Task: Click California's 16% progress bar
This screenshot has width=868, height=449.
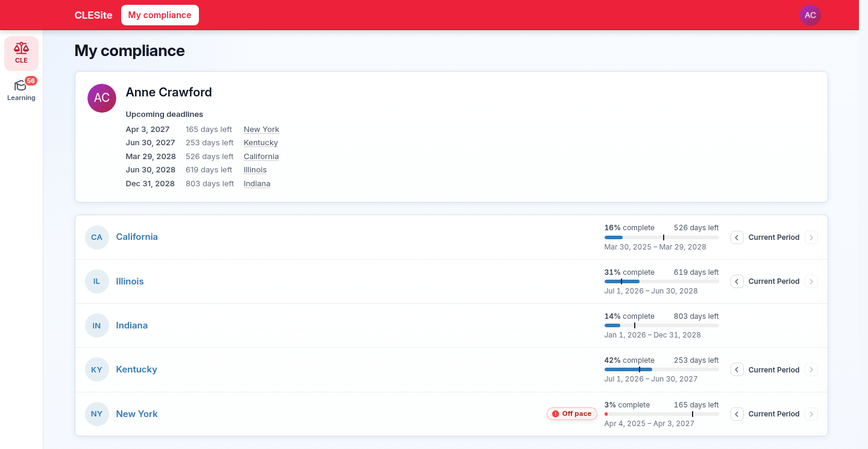Action: (662, 237)
